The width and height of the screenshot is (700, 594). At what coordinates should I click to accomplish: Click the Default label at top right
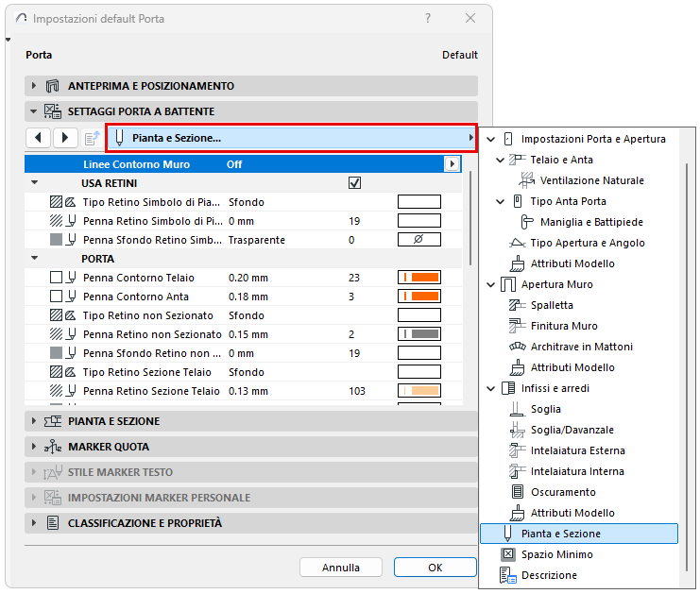coord(460,55)
